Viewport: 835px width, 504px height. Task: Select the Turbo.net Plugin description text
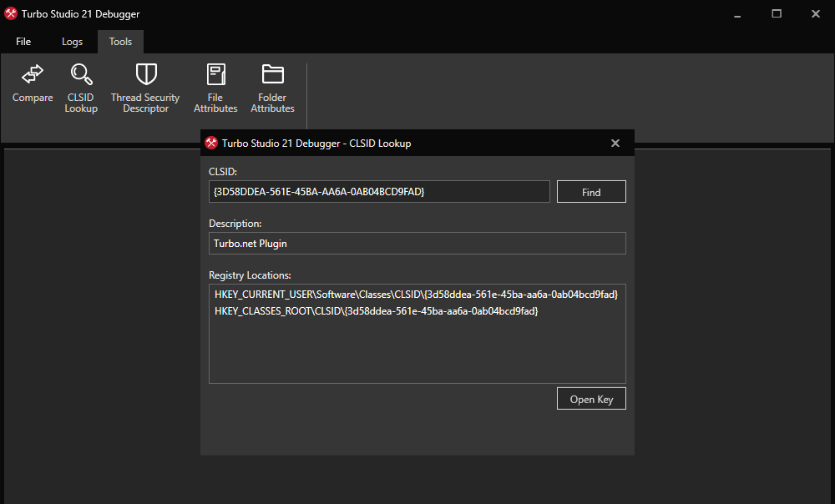[x=417, y=243]
